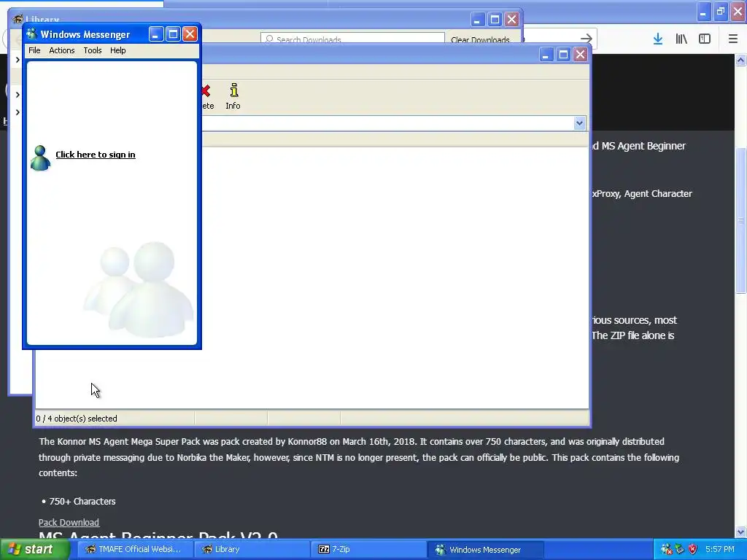Image resolution: width=747 pixels, height=560 pixels.
Task: Switch to 7-Zip taskbar button
Action: [369, 550]
